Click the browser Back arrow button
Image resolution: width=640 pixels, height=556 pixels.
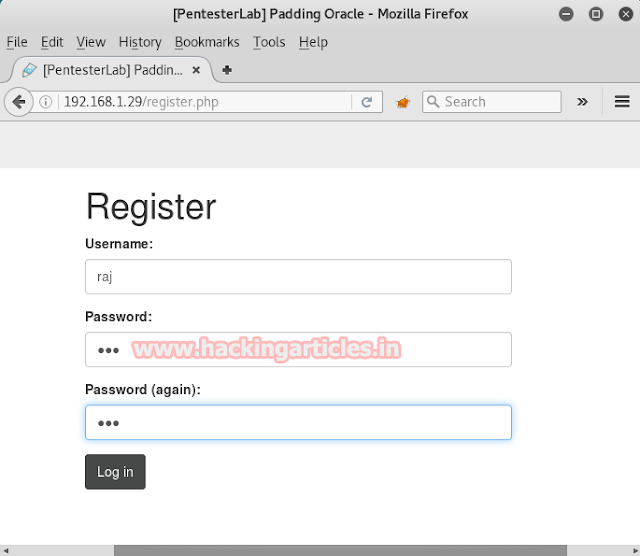[18, 102]
